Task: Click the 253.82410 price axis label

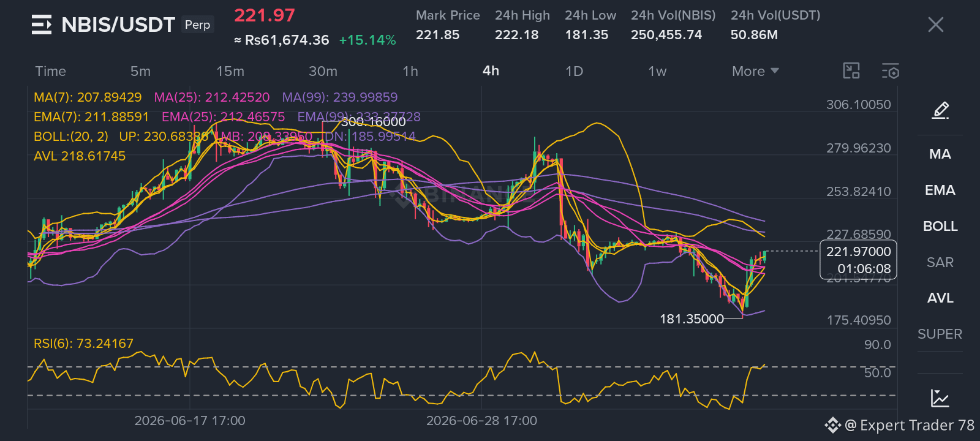Action: [x=859, y=192]
